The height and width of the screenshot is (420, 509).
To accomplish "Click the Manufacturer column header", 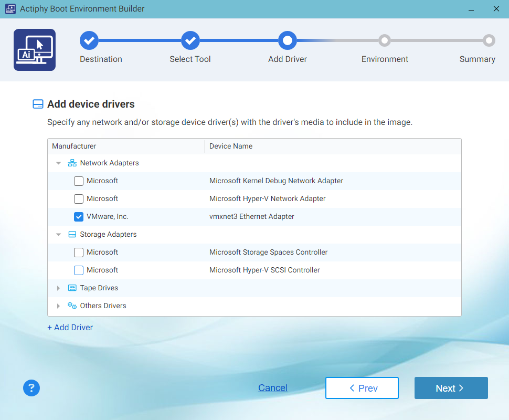I will coord(126,146).
